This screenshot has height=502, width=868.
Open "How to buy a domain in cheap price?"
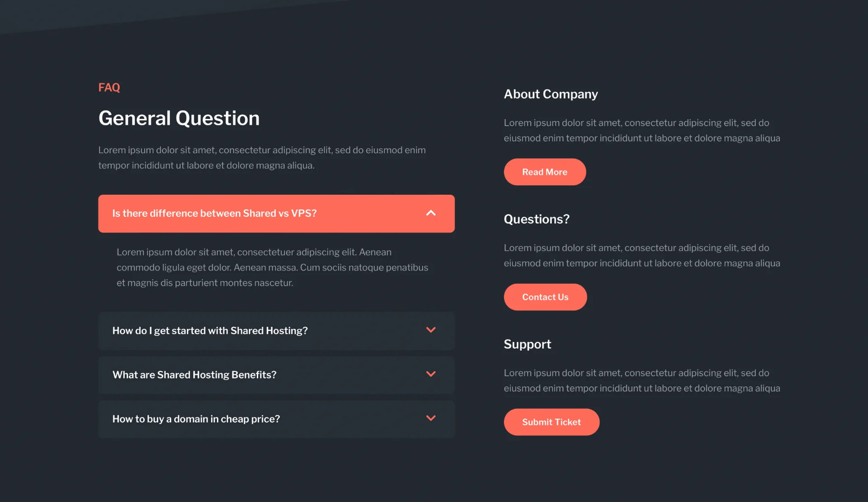click(196, 419)
